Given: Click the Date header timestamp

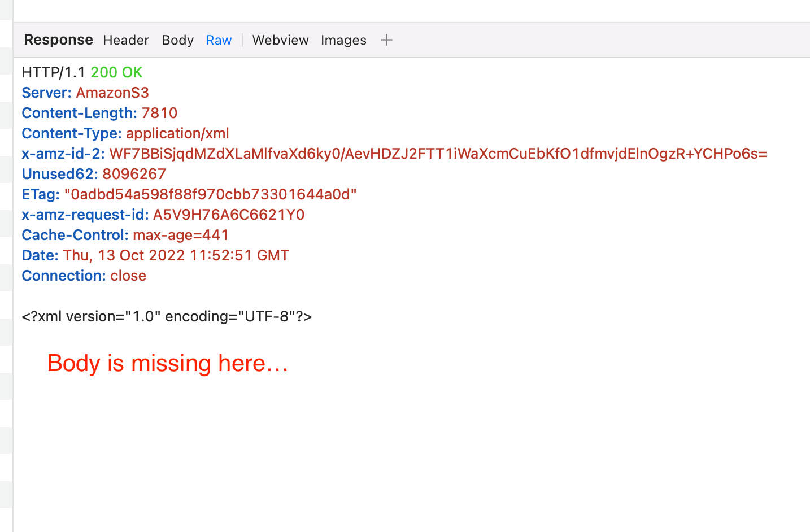Looking at the screenshot, I should click(x=176, y=255).
